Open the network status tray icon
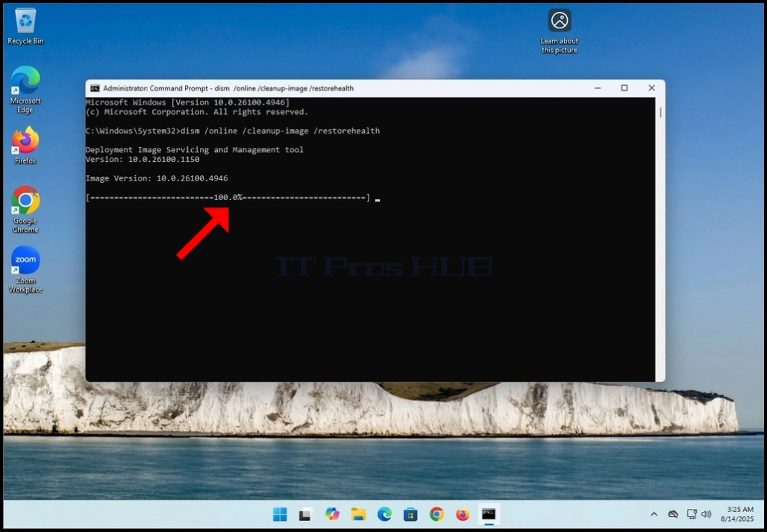This screenshot has width=767, height=532. point(691,514)
